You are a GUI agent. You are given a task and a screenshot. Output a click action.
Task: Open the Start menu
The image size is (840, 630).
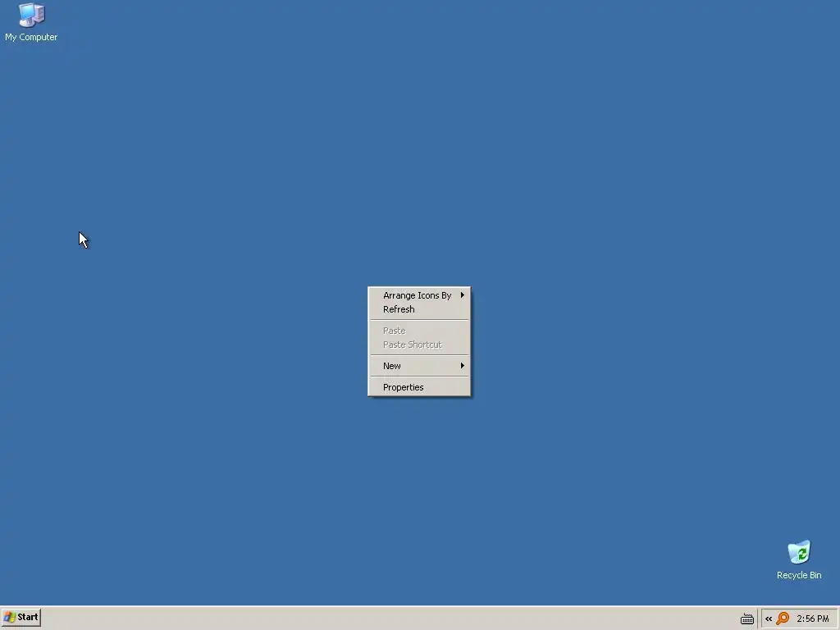click(21, 617)
